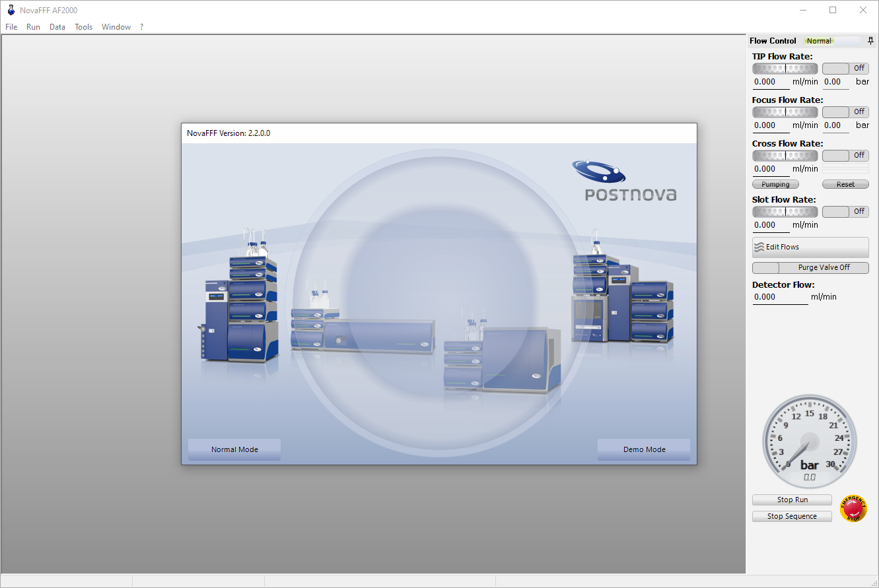Start the software in Normal Mode

click(x=234, y=449)
